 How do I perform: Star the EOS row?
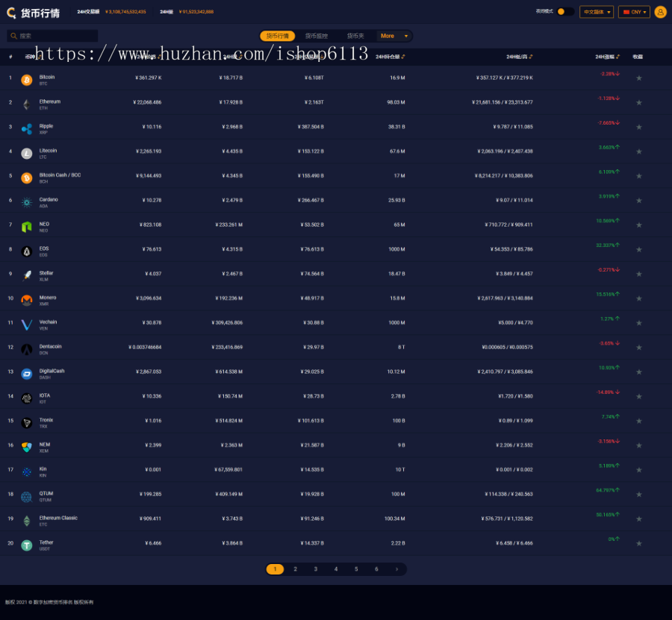(x=638, y=249)
